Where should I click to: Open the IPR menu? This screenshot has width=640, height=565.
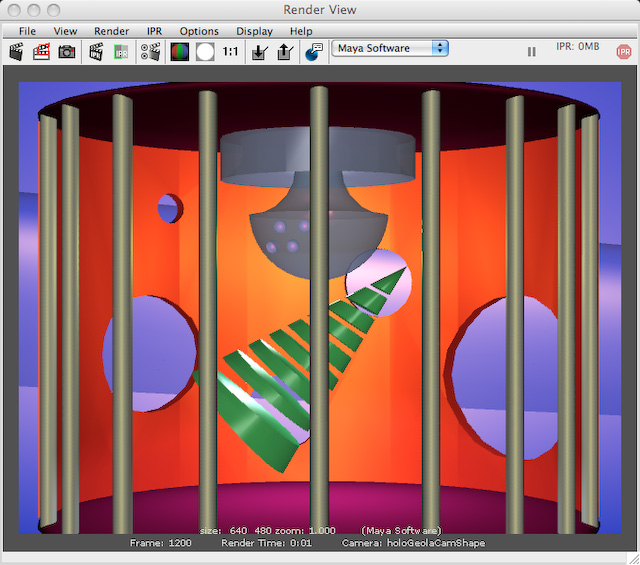pos(155,31)
